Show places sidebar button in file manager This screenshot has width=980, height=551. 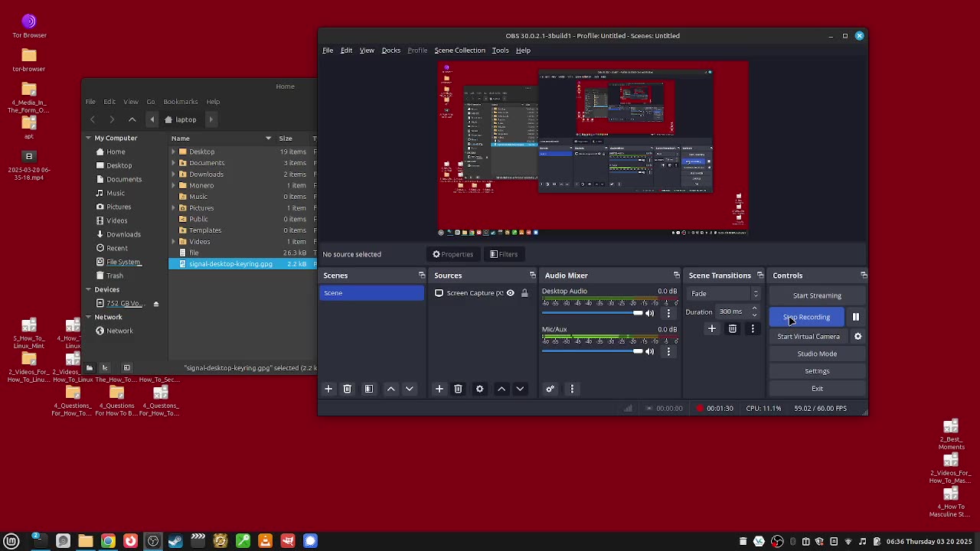coord(90,368)
